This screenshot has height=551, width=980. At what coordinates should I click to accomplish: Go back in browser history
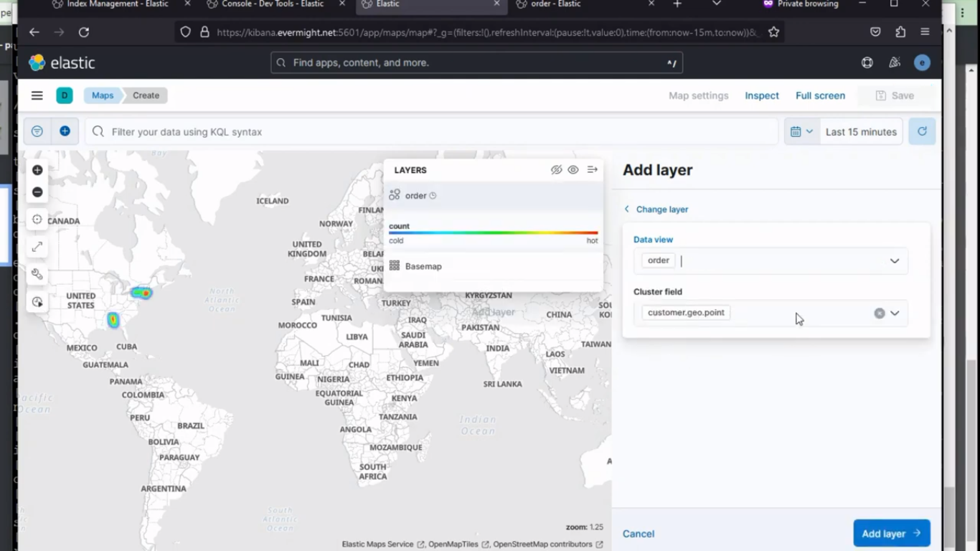34,32
